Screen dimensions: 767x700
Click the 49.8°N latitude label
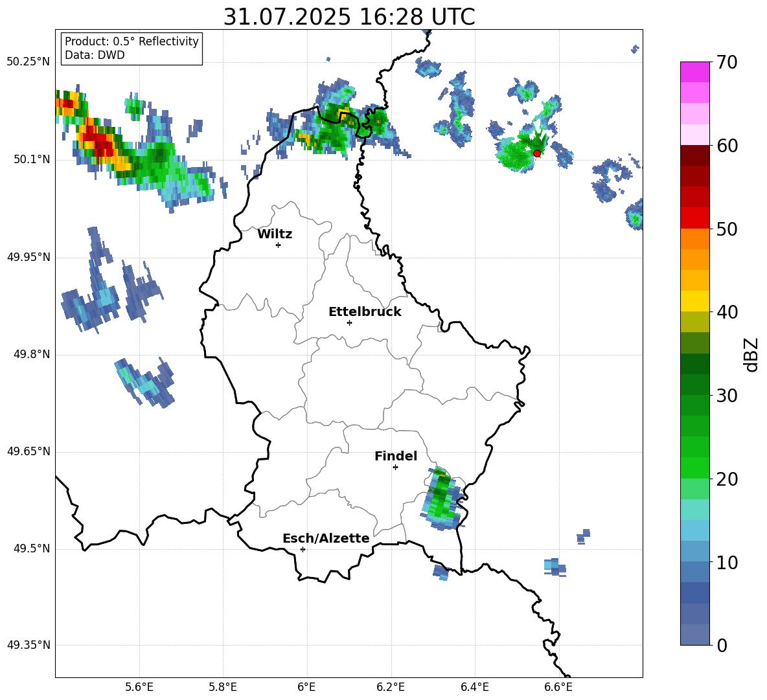point(31,354)
